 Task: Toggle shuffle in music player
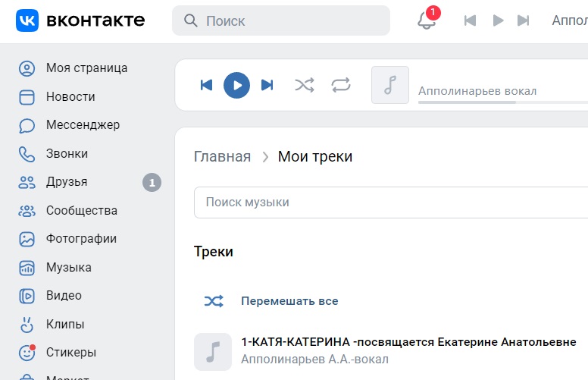click(x=304, y=85)
